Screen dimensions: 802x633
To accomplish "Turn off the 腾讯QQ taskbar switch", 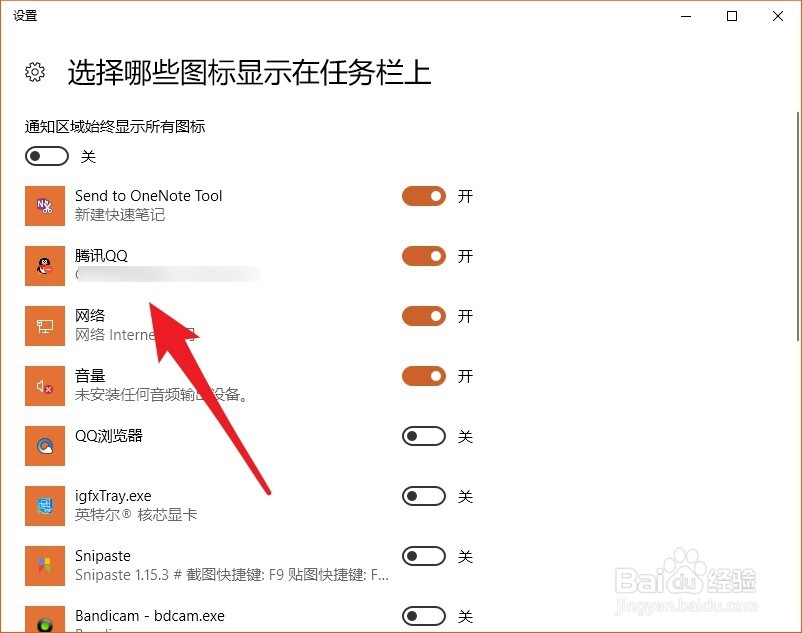I will click(x=424, y=256).
